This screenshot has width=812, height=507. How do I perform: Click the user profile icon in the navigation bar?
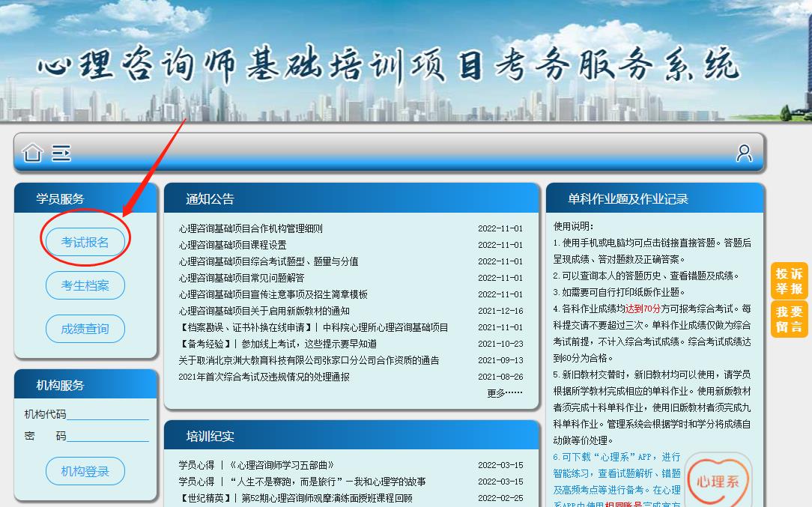744,153
